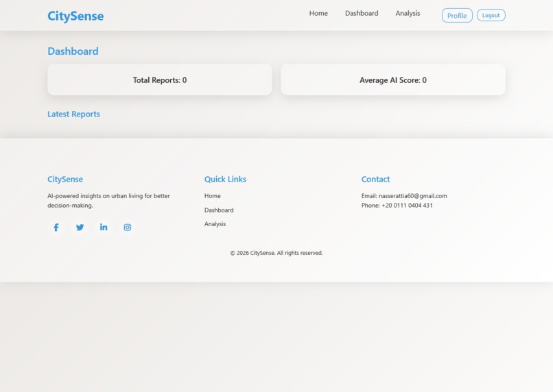Viewport: 553px width, 392px height.
Task: Go to Home in the top navigation
Action: point(318,14)
